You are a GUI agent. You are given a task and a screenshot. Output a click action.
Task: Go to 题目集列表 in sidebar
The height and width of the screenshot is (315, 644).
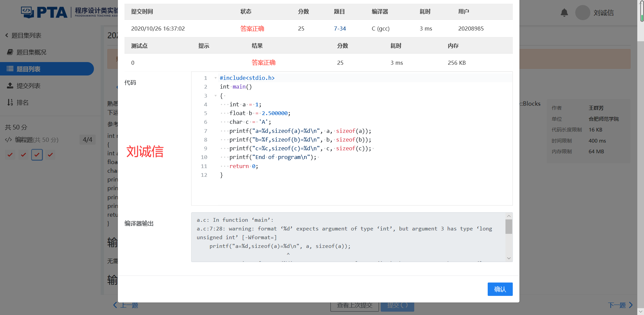point(26,35)
